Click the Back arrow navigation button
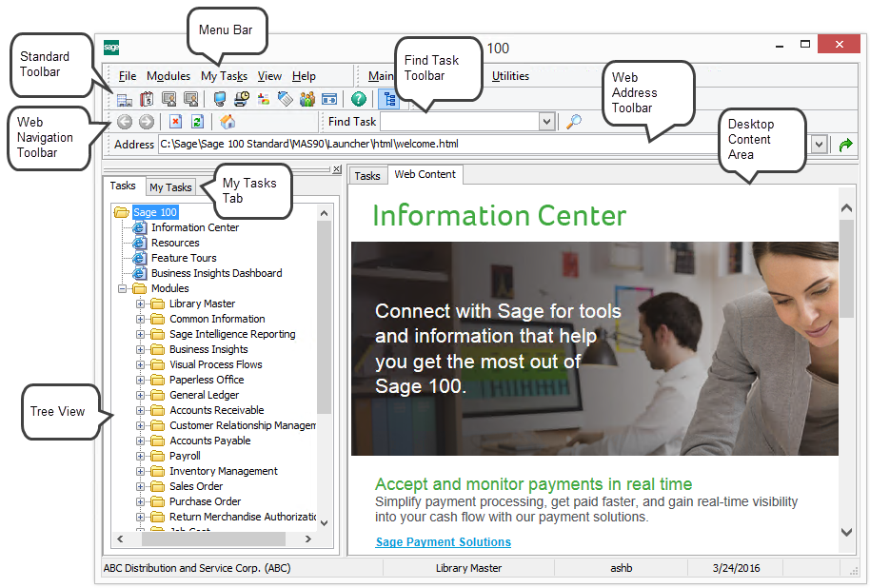 (x=125, y=122)
